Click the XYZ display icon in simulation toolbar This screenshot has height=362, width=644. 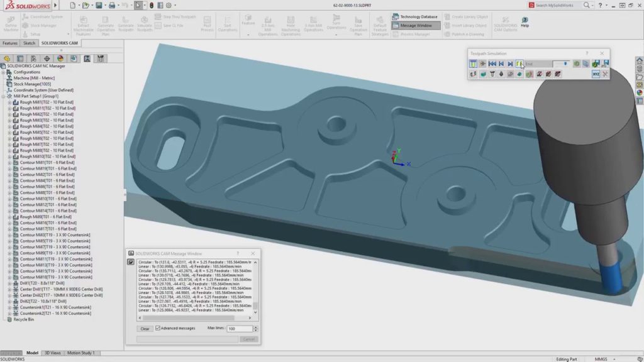596,74
